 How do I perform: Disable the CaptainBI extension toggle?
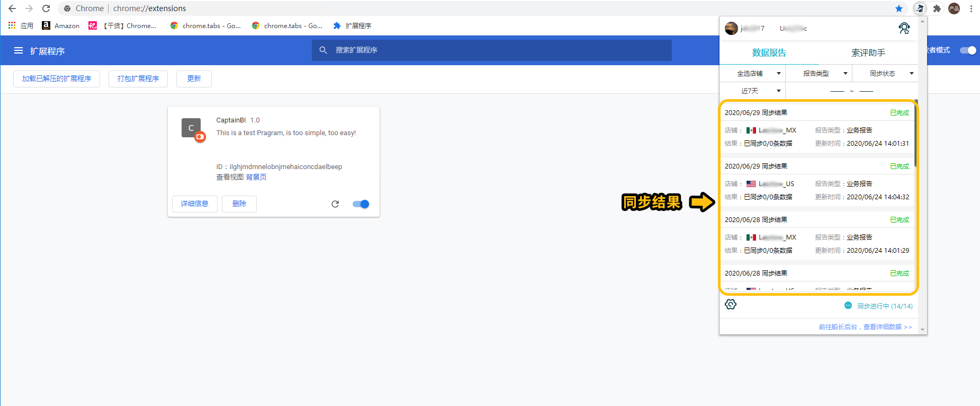(x=361, y=204)
